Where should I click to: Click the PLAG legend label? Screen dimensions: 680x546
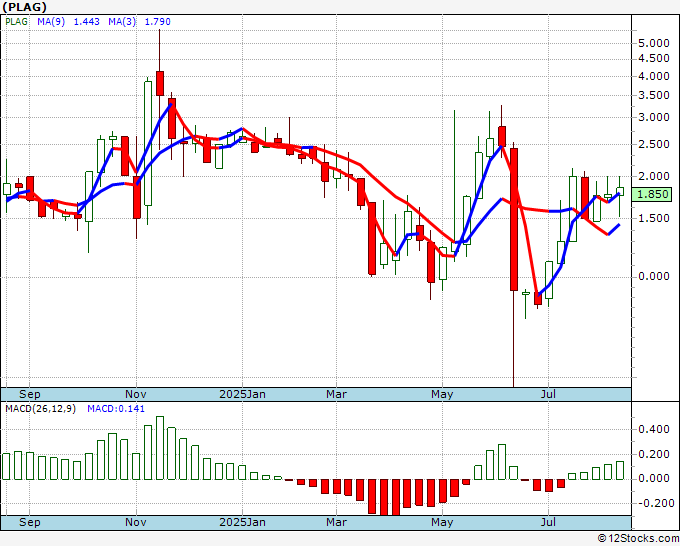(x=16, y=22)
